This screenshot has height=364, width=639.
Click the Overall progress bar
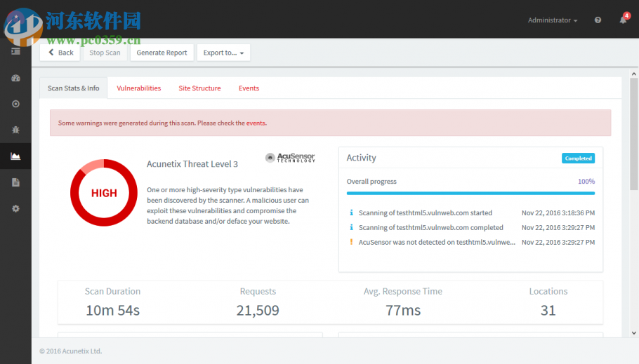pyautogui.click(x=470, y=193)
